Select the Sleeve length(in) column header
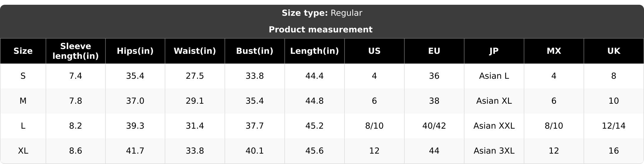The image size is (644, 164). pos(76,51)
